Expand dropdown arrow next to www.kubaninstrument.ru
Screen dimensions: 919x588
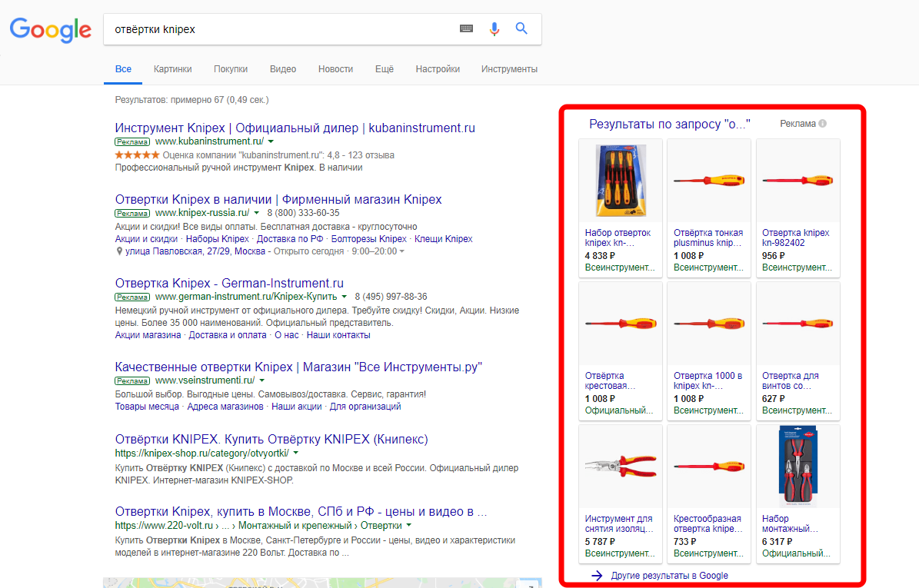click(271, 141)
